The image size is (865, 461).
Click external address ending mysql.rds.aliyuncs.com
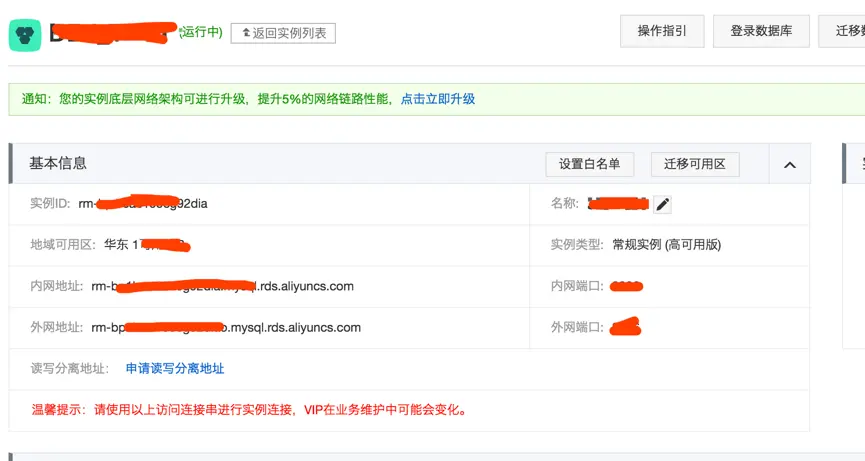(226, 328)
